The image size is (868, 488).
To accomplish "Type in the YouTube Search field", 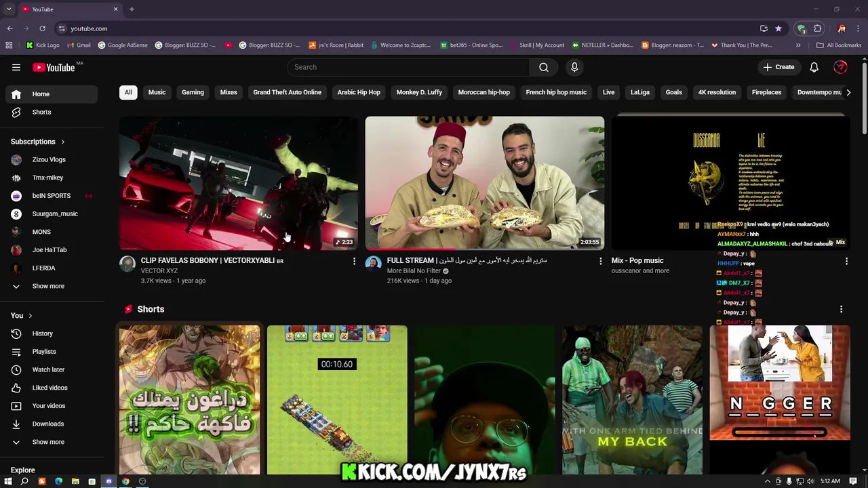I will click(x=408, y=67).
